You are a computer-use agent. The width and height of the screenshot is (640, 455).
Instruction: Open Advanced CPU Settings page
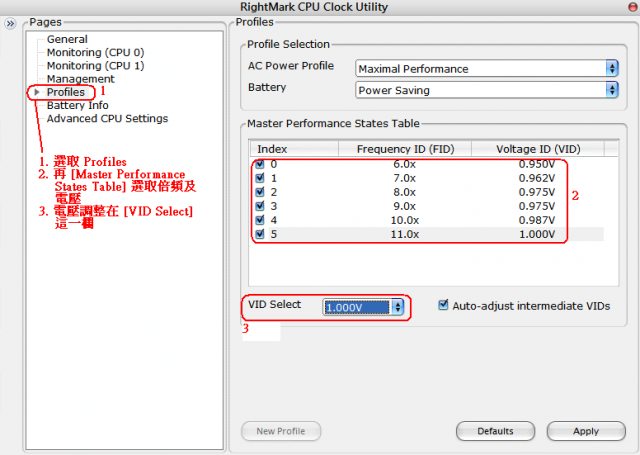coord(107,118)
